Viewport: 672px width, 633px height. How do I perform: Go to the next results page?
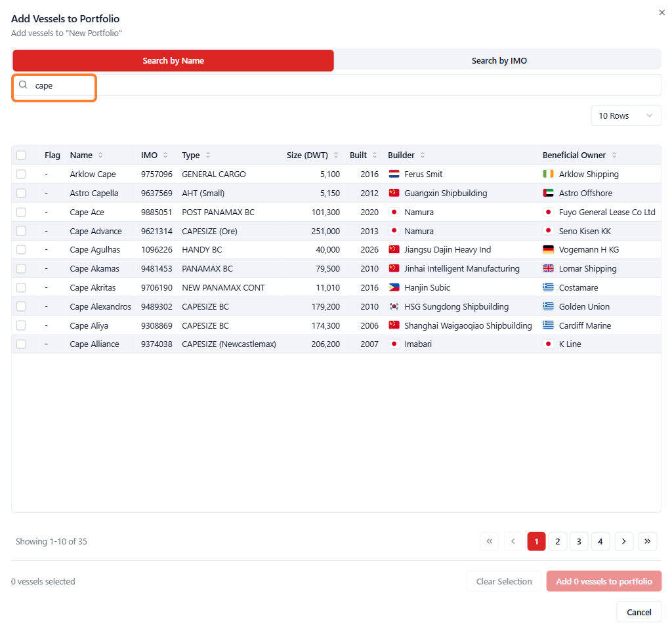[624, 541]
